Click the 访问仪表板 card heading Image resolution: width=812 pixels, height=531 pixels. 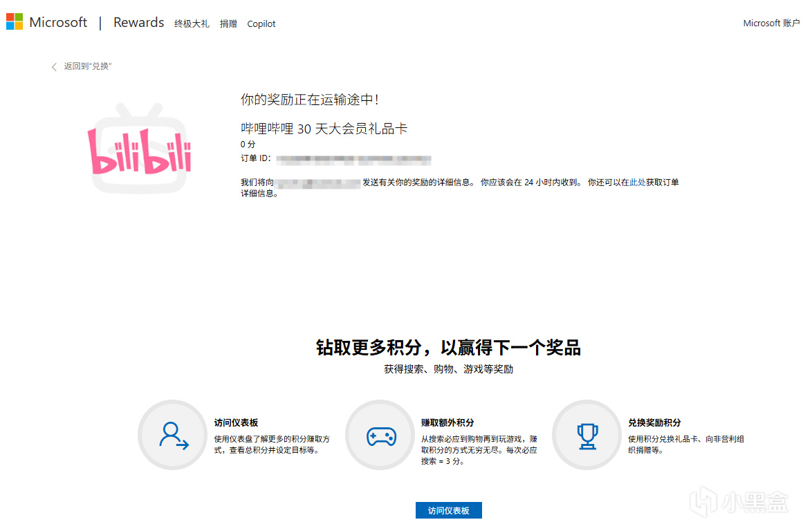pos(236,423)
